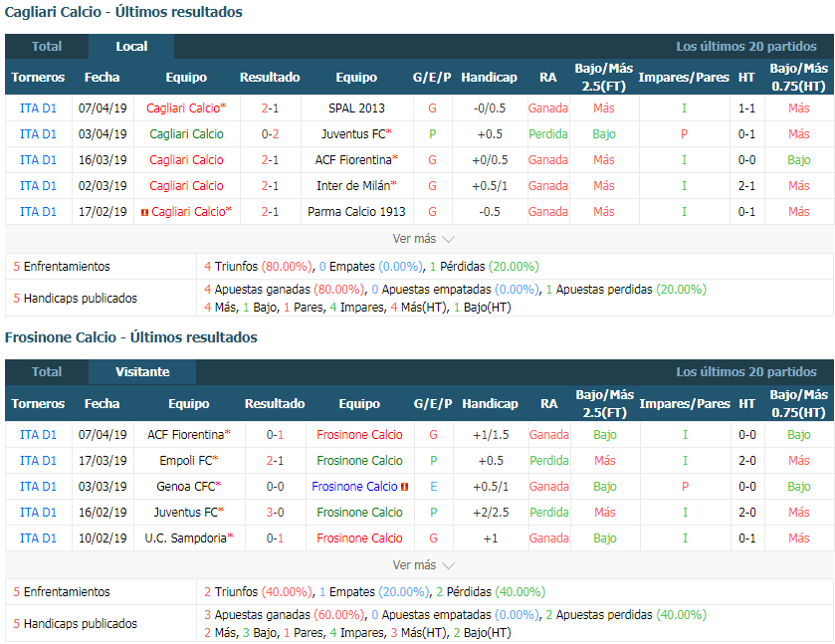Click 'Perdida' in the Cagliari vs Juventus row
Image resolution: width=835 pixels, height=644 pixels.
(x=548, y=134)
